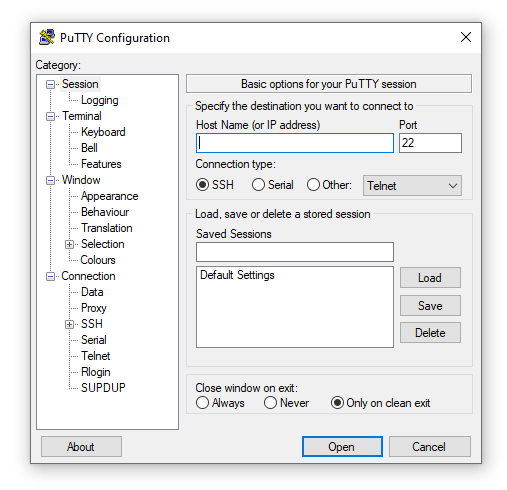Image resolution: width=507 pixels, height=490 pixels.
Task: Select the Other connection type radio
Action: 313,185
